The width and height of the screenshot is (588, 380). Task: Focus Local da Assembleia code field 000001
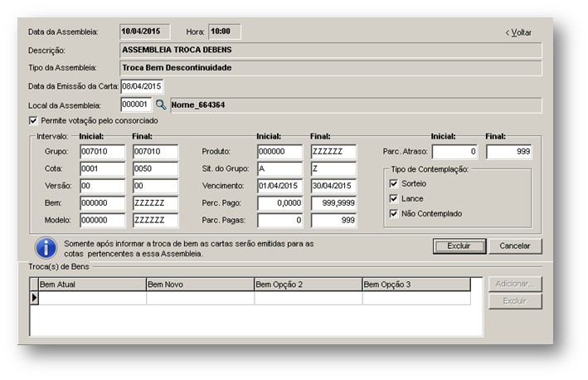[x=136, y=105]
